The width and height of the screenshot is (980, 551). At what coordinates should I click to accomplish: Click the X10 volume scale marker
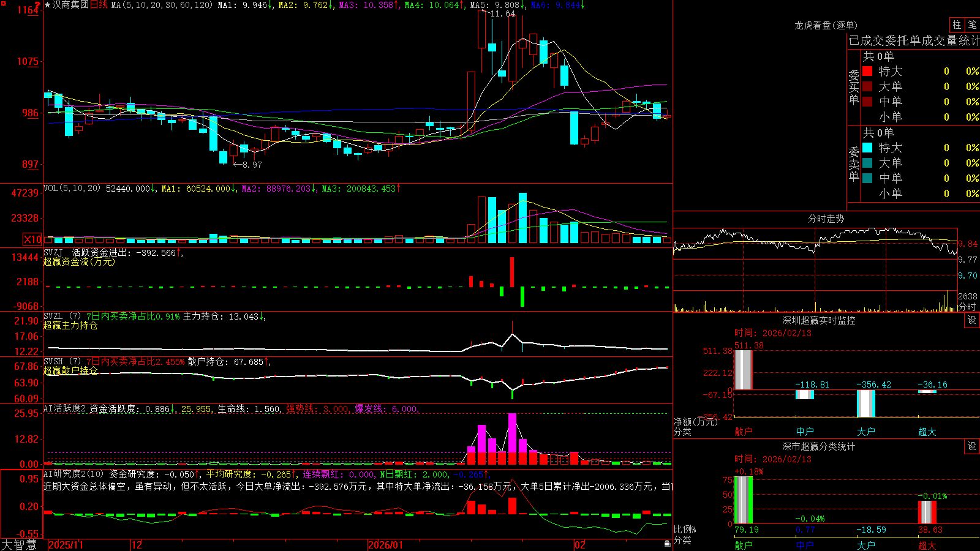coord(32,239)
